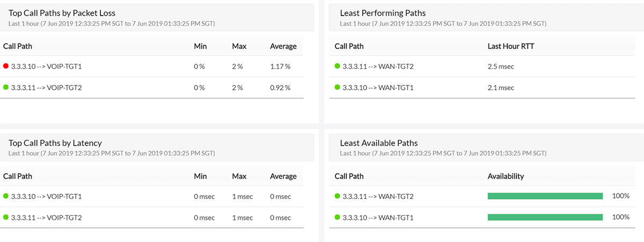Click status dot for VOIP-TGT1 in Latency widget

[6, 196]
